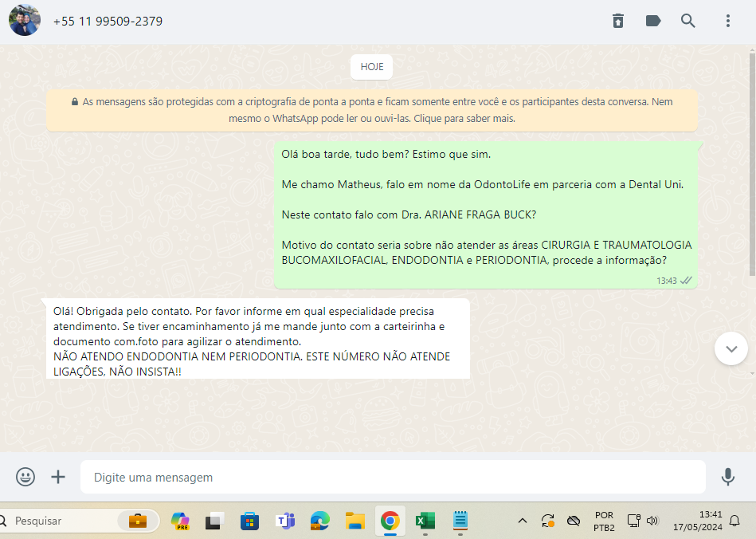This screenshot has height=539, width=756.
Task: Search within the conversation using magnifier icon
Action: click(x=688, y=21)
